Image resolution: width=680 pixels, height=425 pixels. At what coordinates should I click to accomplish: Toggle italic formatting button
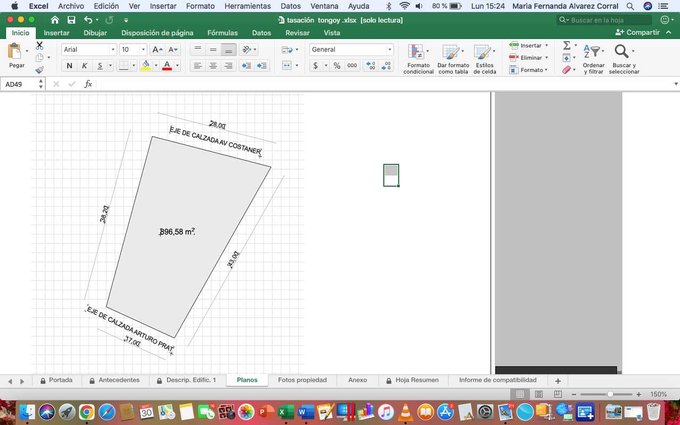84,66
